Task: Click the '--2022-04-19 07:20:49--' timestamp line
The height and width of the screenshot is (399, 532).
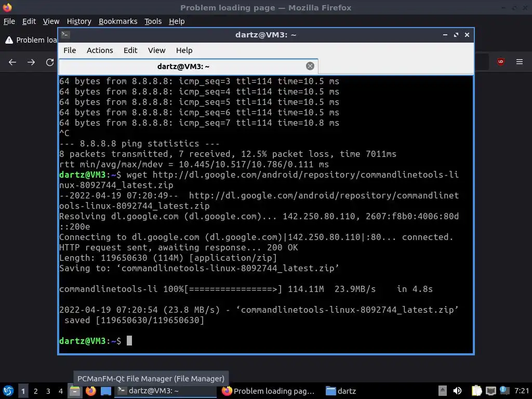Action: (118, 196)
